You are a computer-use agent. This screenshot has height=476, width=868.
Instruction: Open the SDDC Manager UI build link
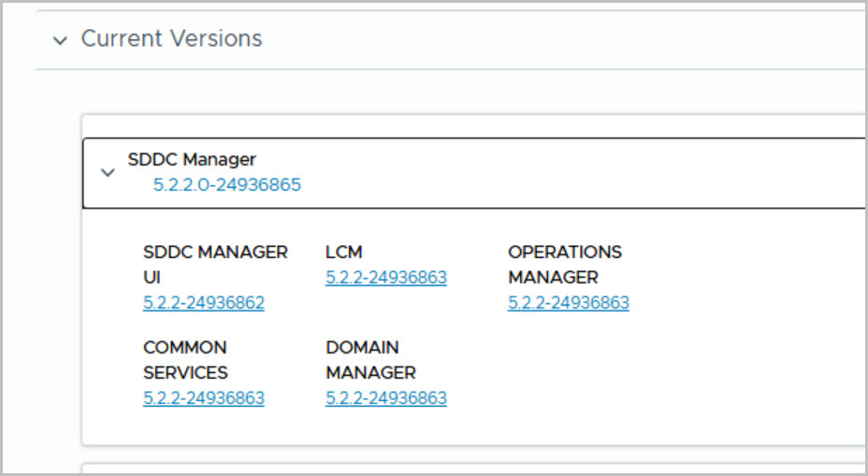click(x=204, y=303)
